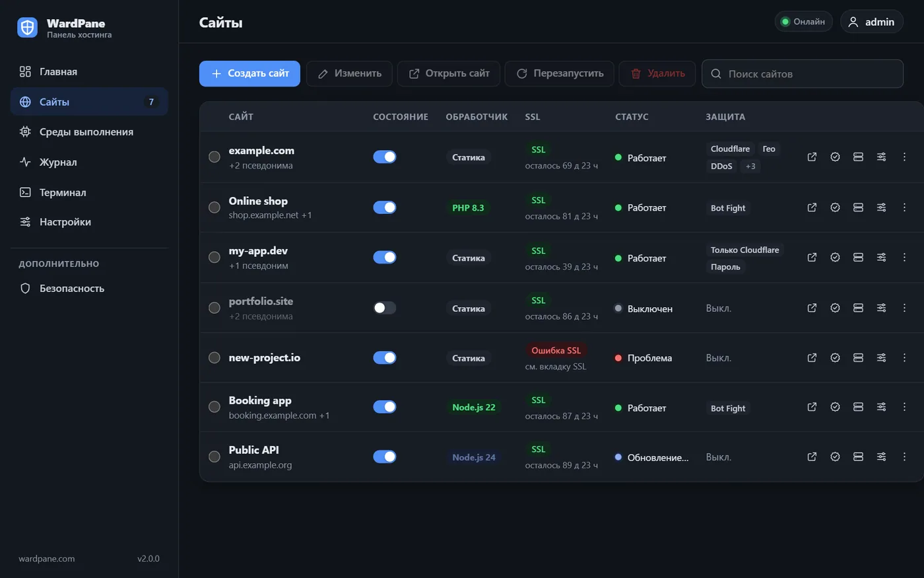924x578 pixels.
Task: Open example.com in a new tab icon
Action: coord(812,157)
